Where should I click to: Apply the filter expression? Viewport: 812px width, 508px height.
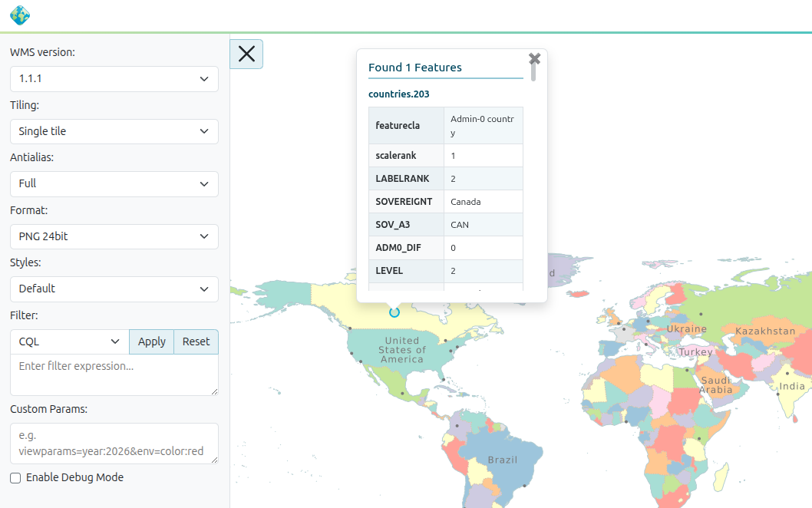coord(151,341)
